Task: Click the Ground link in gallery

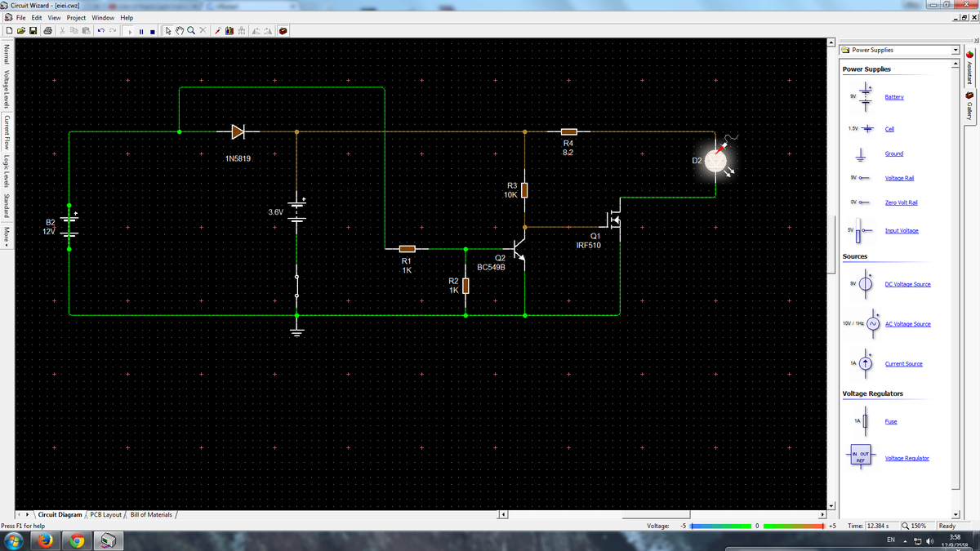Action: pyautogui.click(x=894, y=153)
